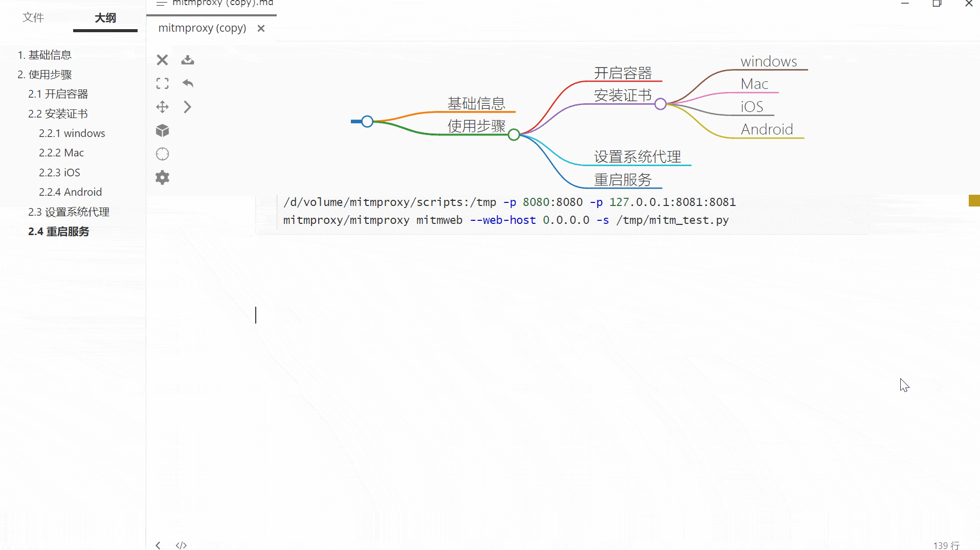980x550 pixels.
Task: Toggle source code mode icon
Action: click(181, 545)
